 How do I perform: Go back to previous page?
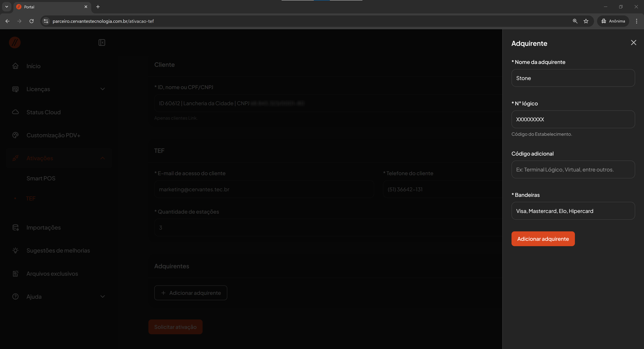(x=8, y=21)
